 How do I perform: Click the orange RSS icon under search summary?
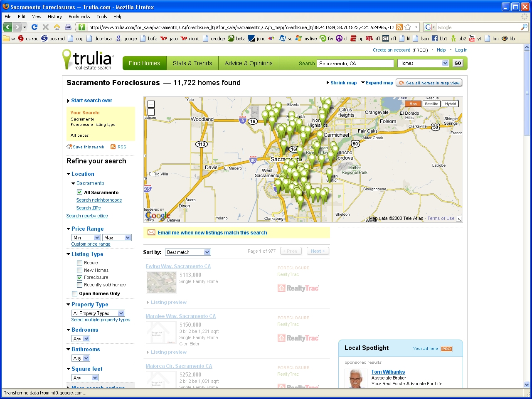tap(113, 147)
